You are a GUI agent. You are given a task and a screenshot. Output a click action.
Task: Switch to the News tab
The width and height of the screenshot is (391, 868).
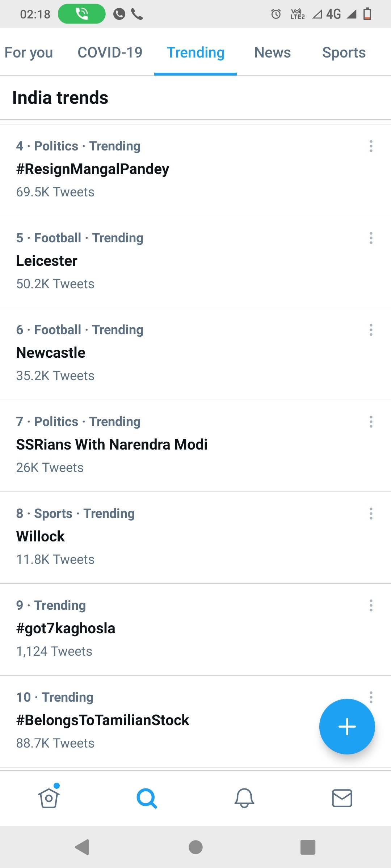pyautogui.click(x=272, y=52)
